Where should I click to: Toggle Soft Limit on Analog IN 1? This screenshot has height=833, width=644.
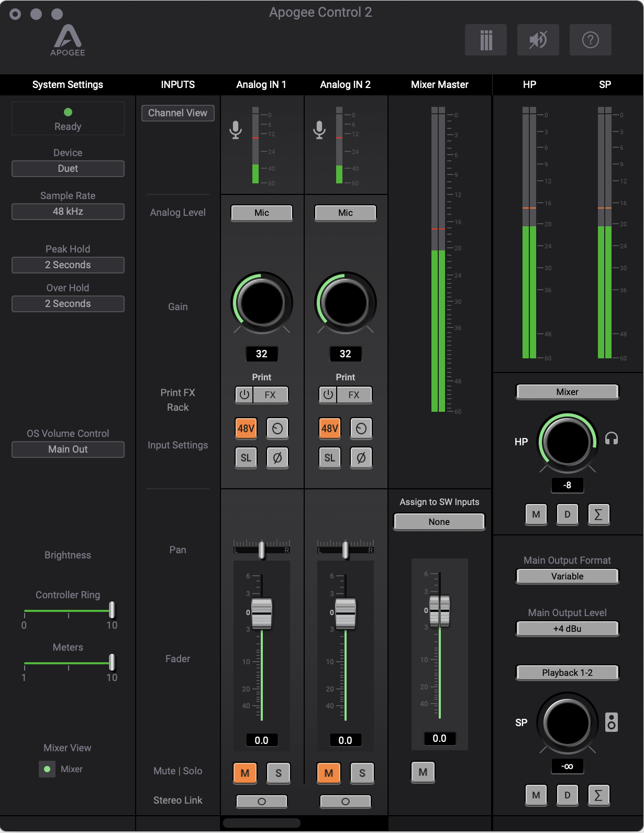(246, 458)
